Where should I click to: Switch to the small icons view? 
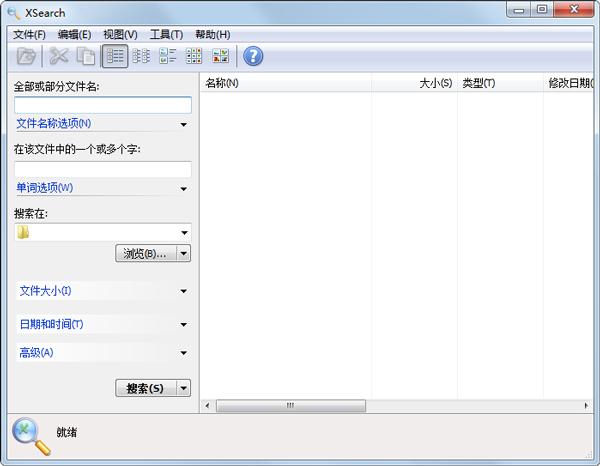[x=167, y=56]
